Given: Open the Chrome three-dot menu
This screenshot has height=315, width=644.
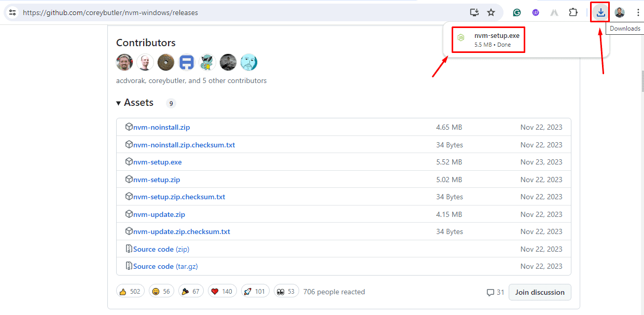Looking at the screenshot, I should (x=638, y=12).
